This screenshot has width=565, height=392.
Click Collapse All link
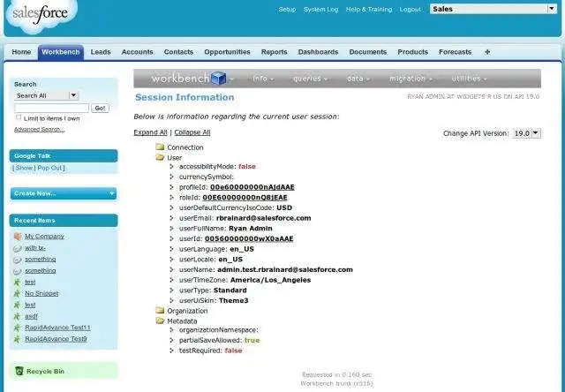point(192,132)
